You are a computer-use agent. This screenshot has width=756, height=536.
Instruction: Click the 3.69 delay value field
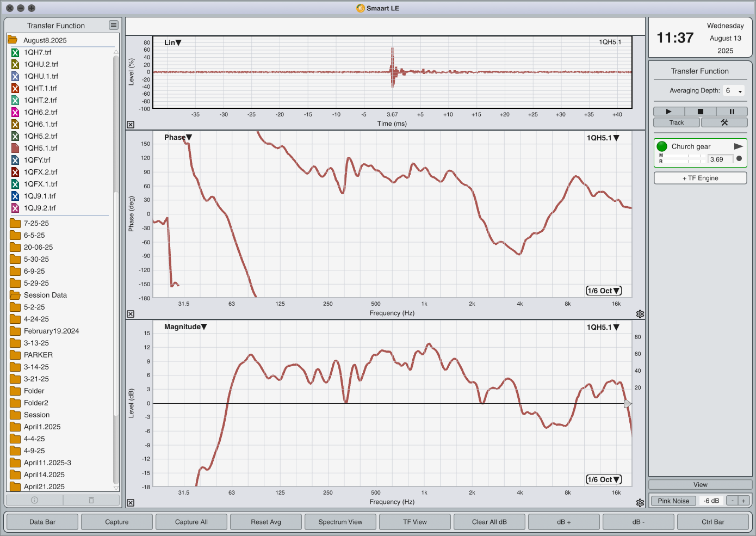point(720,159)
